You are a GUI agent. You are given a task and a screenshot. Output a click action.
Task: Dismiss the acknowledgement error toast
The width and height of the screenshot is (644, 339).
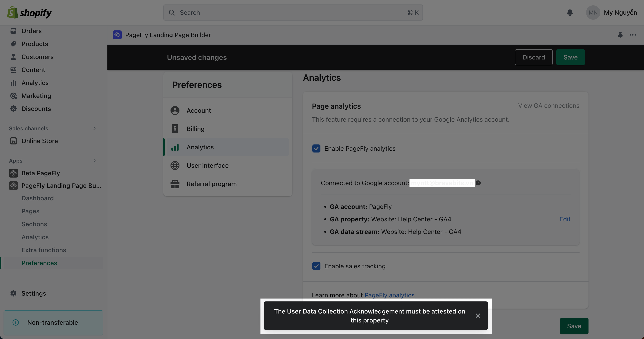click(x=478, y=316)
